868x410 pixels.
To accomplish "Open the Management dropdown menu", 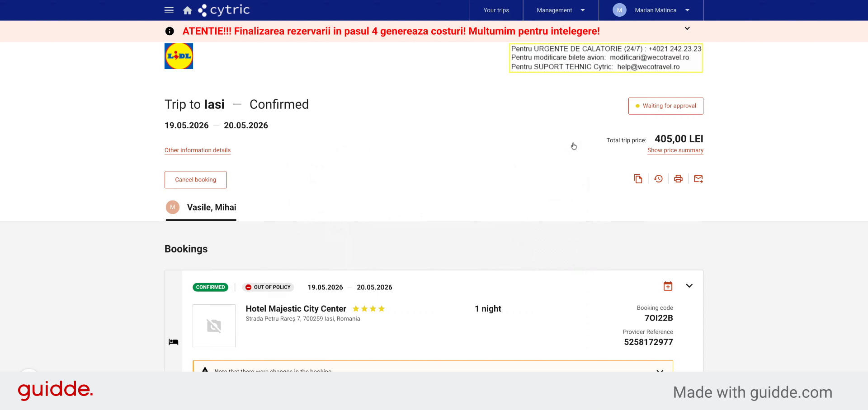I will point(561,10).
